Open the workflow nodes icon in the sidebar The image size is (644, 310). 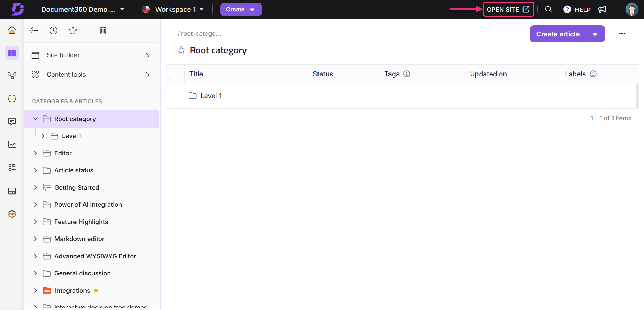pyautogui.click(x=12, y=76)
